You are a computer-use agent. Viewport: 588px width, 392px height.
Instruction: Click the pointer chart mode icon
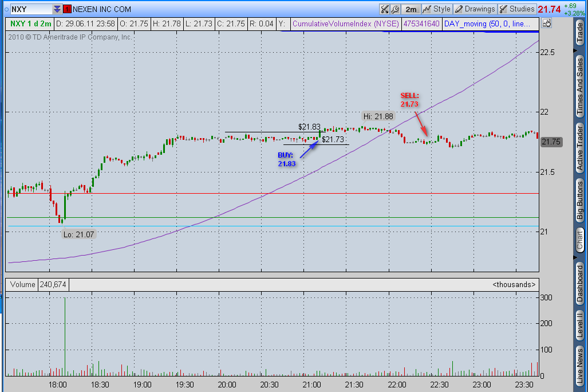coord(547,23)
